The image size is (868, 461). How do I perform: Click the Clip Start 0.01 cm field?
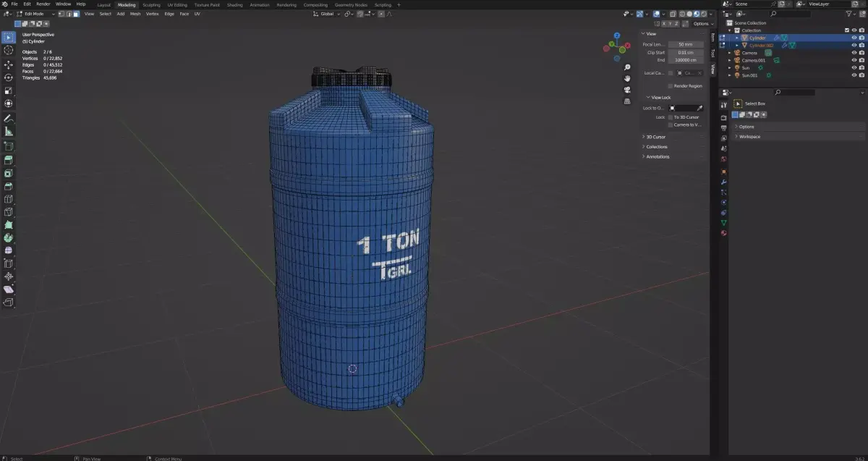point(686,53)
